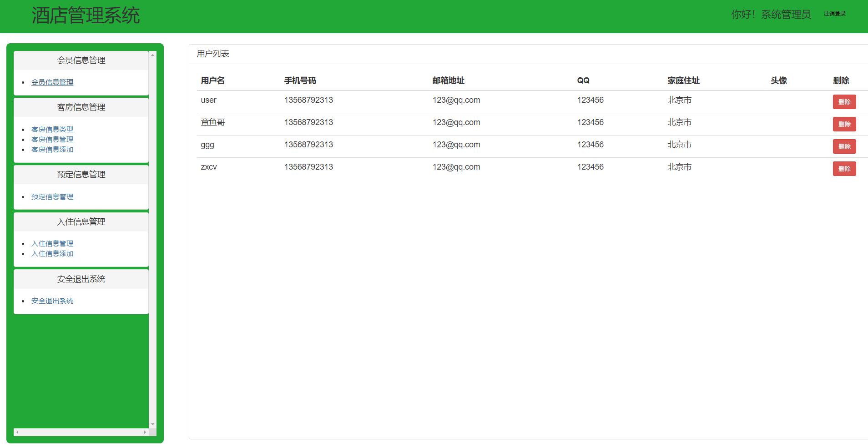Click the phone number in the user row
Screen dimensions: 868x447
(308, 100)
